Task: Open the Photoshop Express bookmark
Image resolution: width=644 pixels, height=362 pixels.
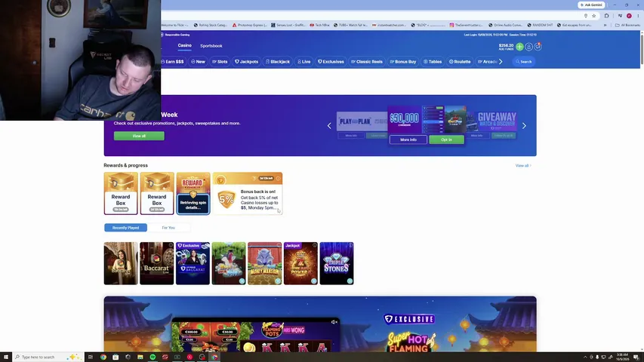Action: pos(249,25)
